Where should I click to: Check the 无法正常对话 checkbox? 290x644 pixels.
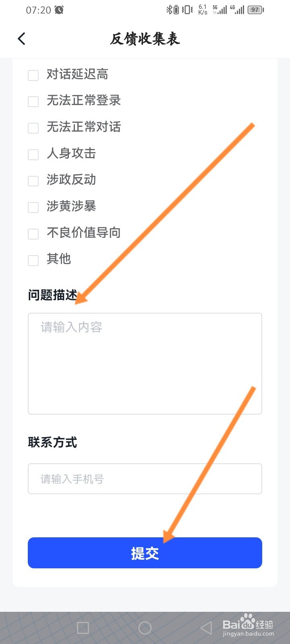tap(33, 128)
